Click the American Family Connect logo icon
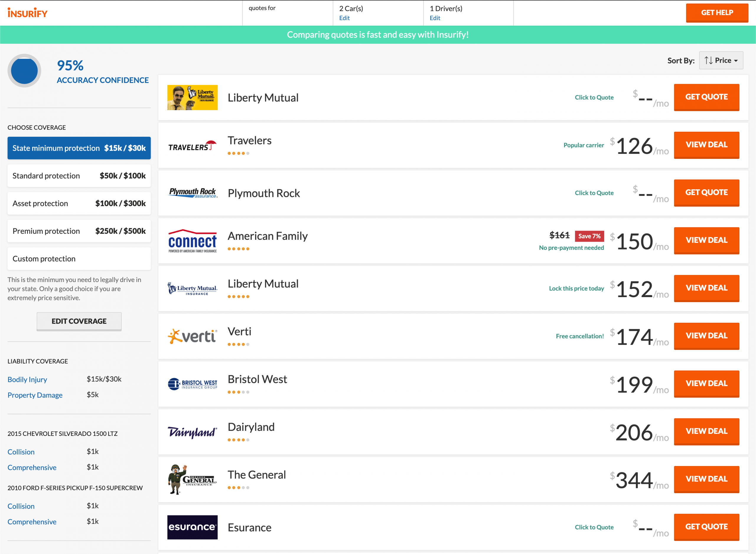 point(193,240)
